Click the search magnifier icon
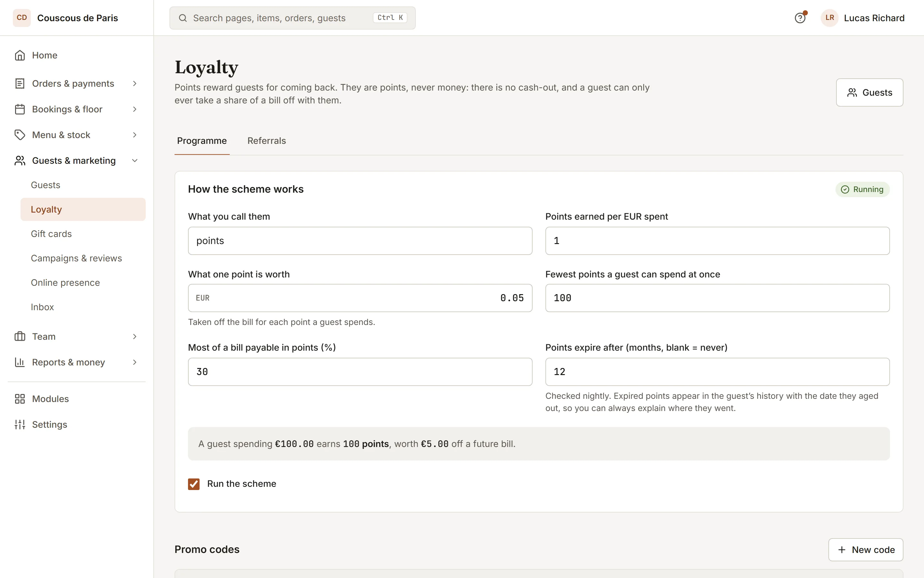This screenshot has width=924, height=578. pos(183,18)
